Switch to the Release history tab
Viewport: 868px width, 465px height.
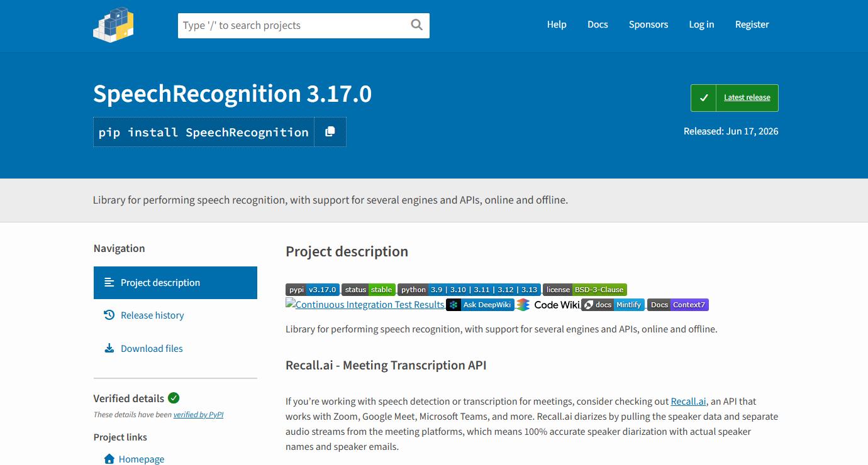[175, 315]
